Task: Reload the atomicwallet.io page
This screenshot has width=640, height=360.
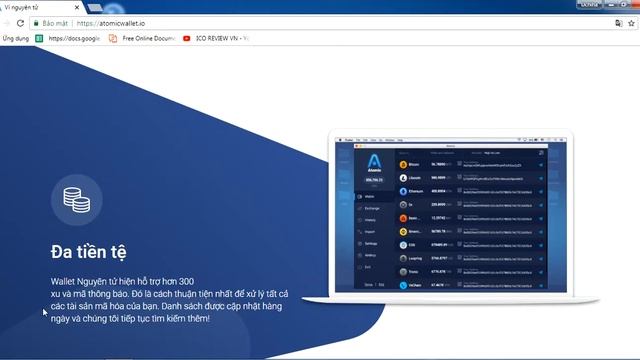Action: coord(20,23)
